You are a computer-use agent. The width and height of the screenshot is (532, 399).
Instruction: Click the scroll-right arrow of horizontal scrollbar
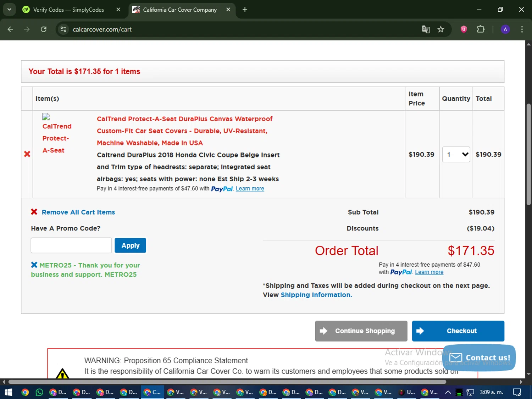pyautogui.click(x=521, y=382)
